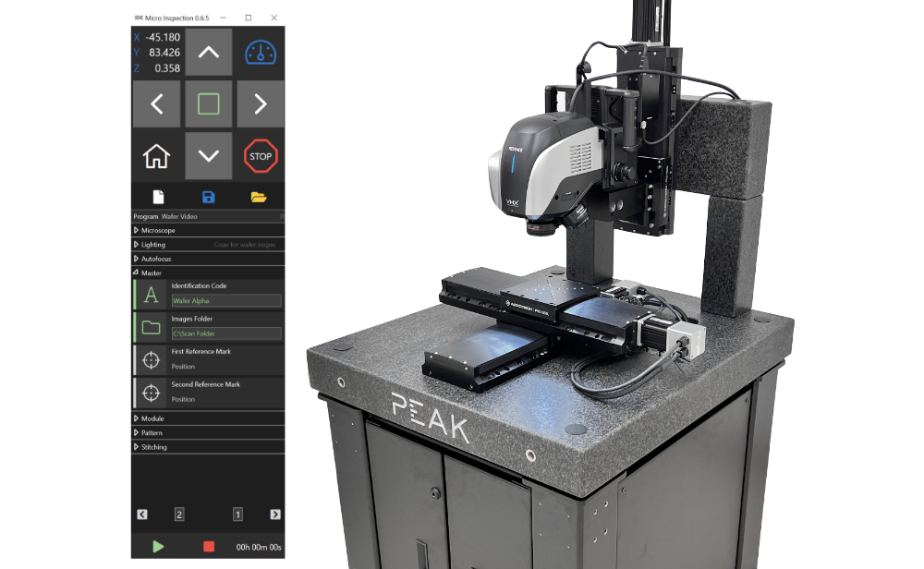Jog the stage down with the down arrow
924x569 pixels.
click(209, 155)
